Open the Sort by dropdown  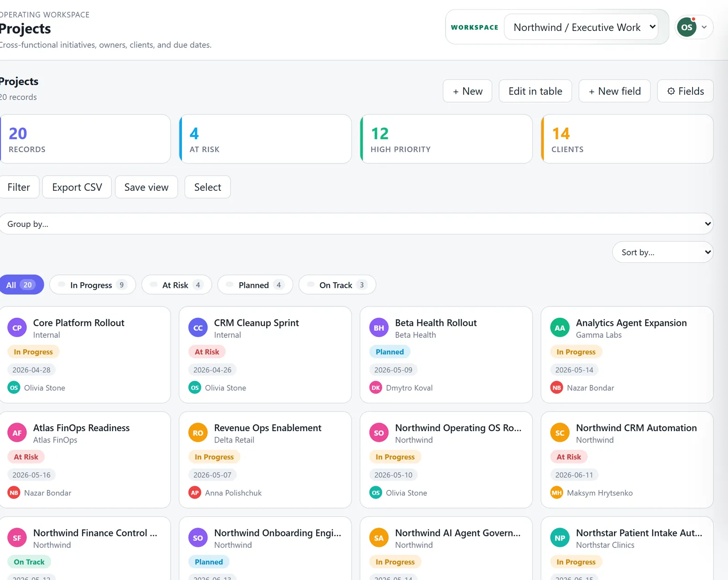[x=663, y=252]
